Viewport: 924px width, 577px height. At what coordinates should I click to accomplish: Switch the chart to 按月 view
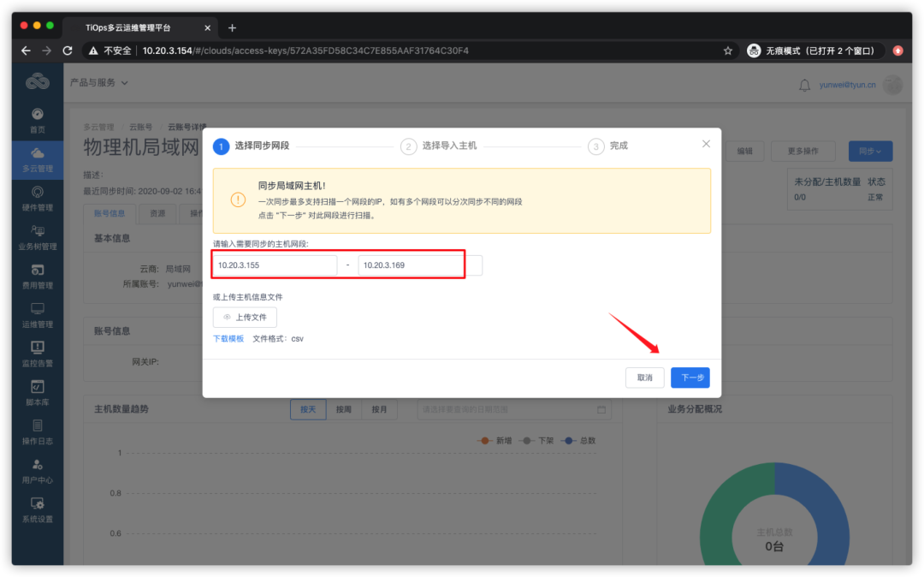379,409
